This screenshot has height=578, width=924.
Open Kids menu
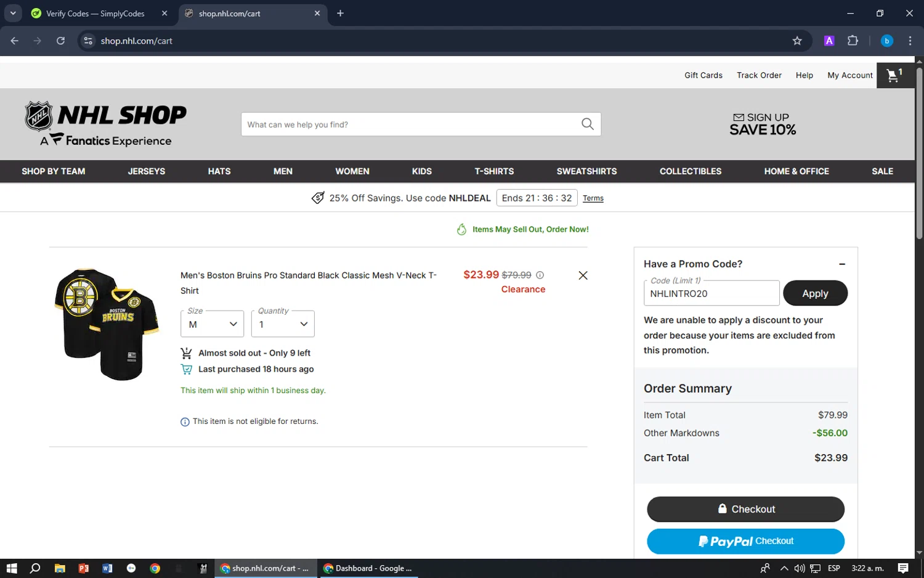422,171
